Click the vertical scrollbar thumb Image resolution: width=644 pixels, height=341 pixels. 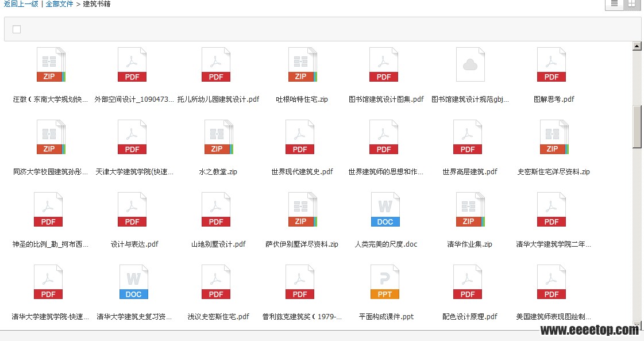pyautogui.click(x=637, y=127)
